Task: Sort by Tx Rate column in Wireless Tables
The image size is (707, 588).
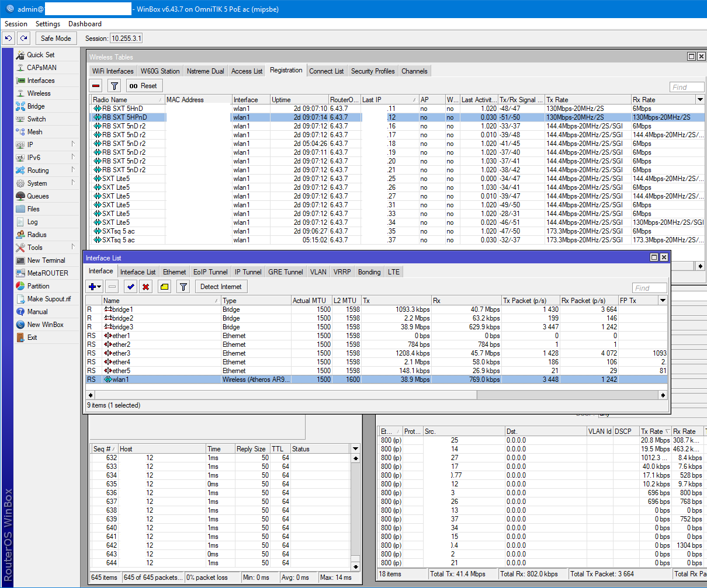Action: pyautogui.click(x=588, y=100)
